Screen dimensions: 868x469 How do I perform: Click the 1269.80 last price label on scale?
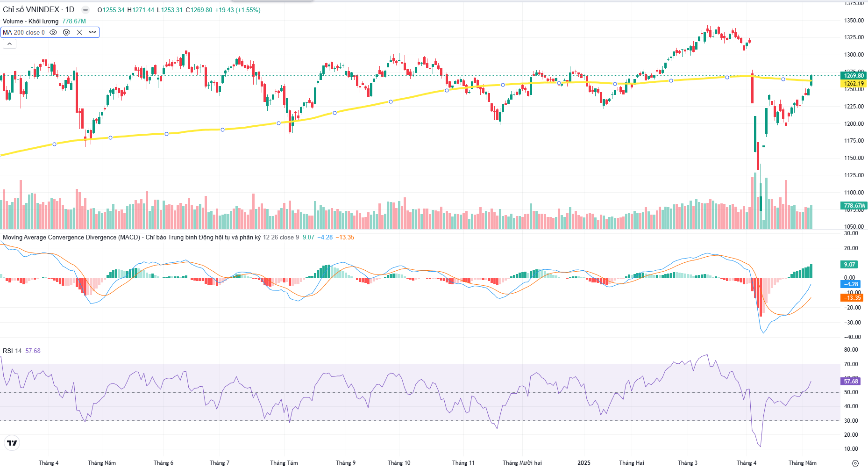[854, 75]
